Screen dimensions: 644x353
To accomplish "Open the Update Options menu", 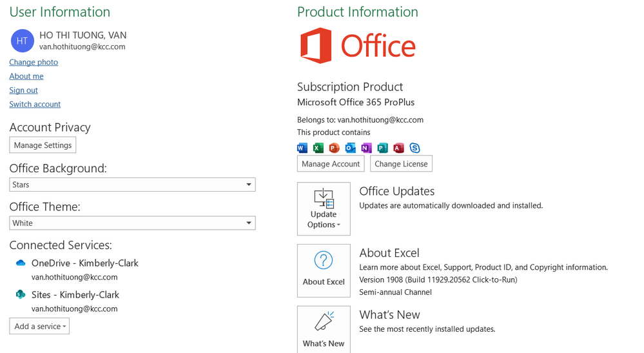I will click(324, 208).
